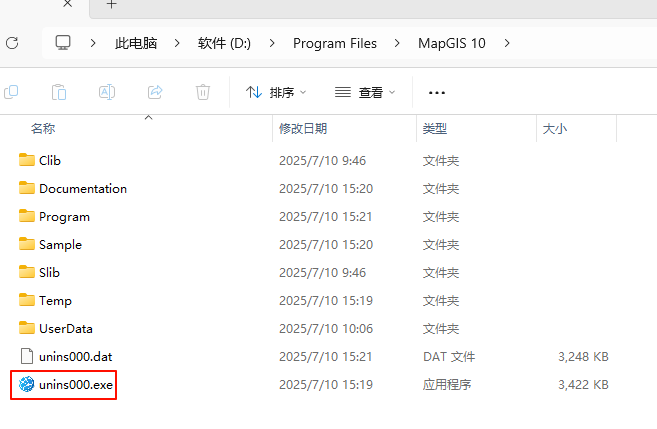657x429 pixels.
Task: Click the Temp folder name
Action: 55,301
